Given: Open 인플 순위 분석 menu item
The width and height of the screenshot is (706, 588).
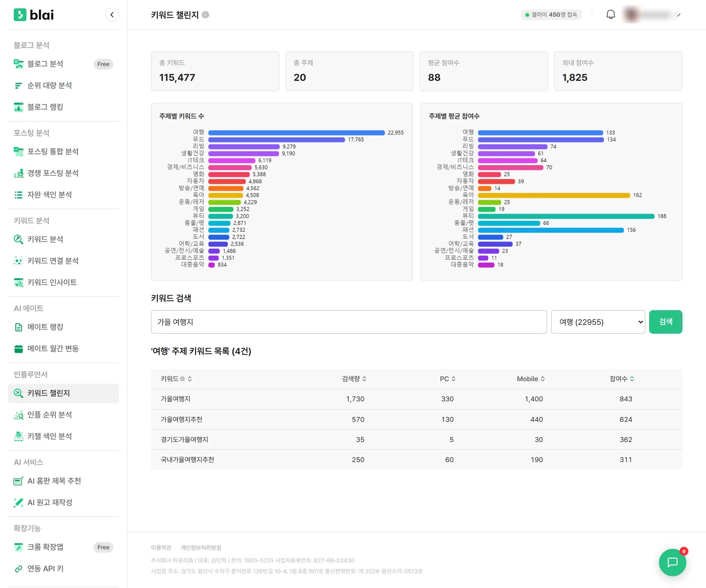Looking at the screenshot, I should pyautogui.click(x=64, y=415).
